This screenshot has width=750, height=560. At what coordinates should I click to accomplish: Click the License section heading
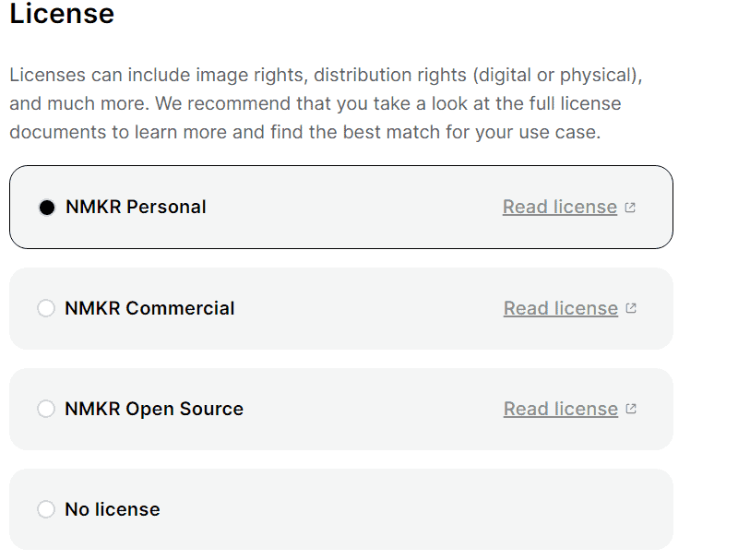click(x=62, y=13)
